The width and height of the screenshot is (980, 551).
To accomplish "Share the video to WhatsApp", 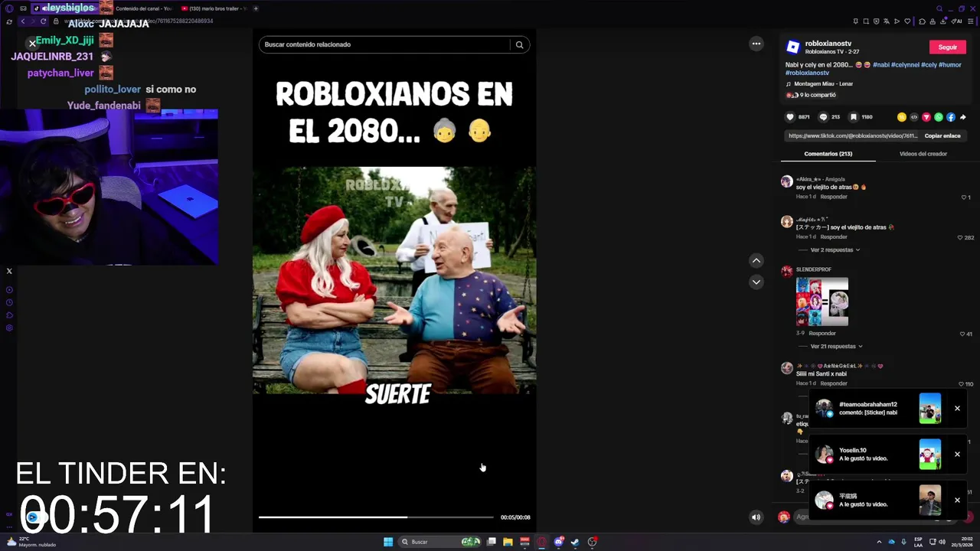I will coord(939,117).
